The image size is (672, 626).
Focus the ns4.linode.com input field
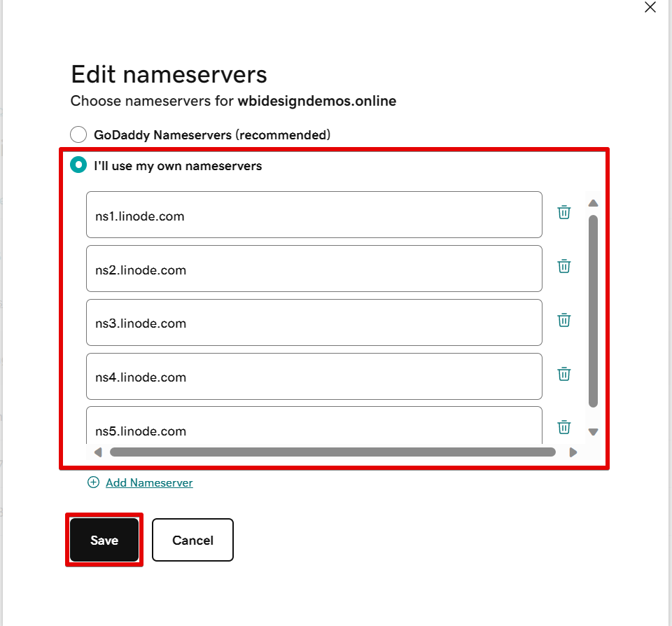314,377
